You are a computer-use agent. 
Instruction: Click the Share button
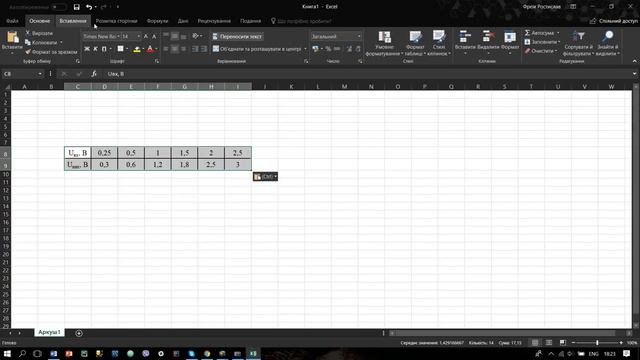click(x=613, y=21)
